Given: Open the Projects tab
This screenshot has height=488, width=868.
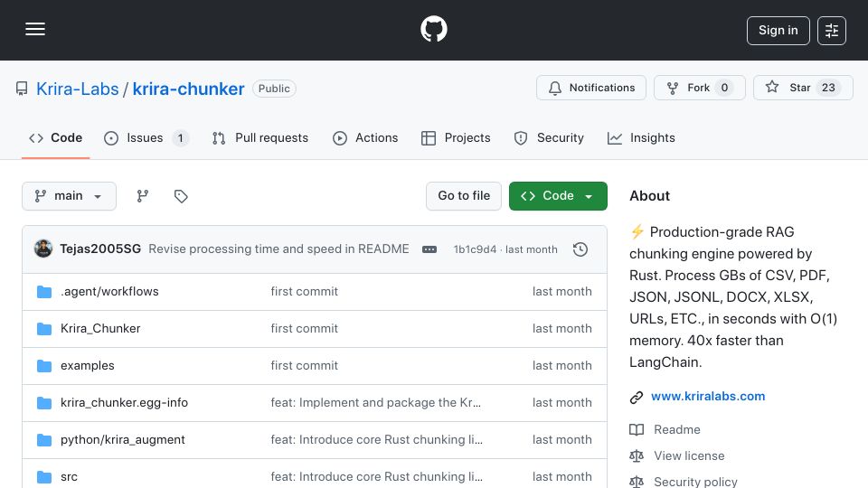Looking at the screenshot, I should [456, 137].
